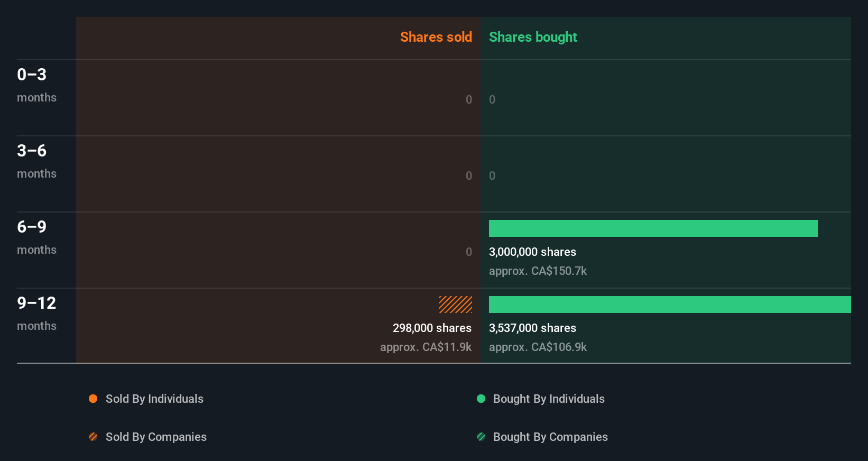Click the 298,000 shares value text

432,328
